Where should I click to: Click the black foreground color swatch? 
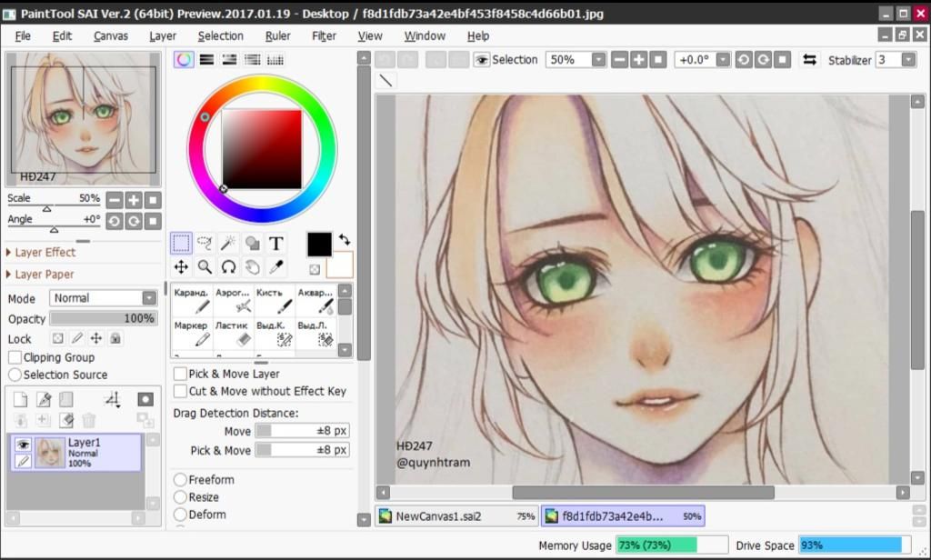319,244
